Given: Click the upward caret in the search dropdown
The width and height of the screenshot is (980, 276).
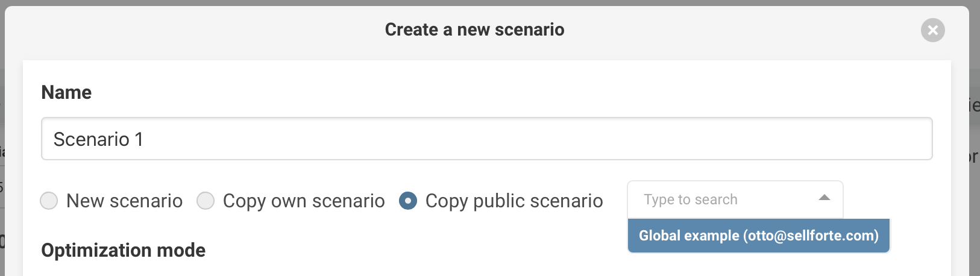Looking at the screenshot, I should click(824, 198).
